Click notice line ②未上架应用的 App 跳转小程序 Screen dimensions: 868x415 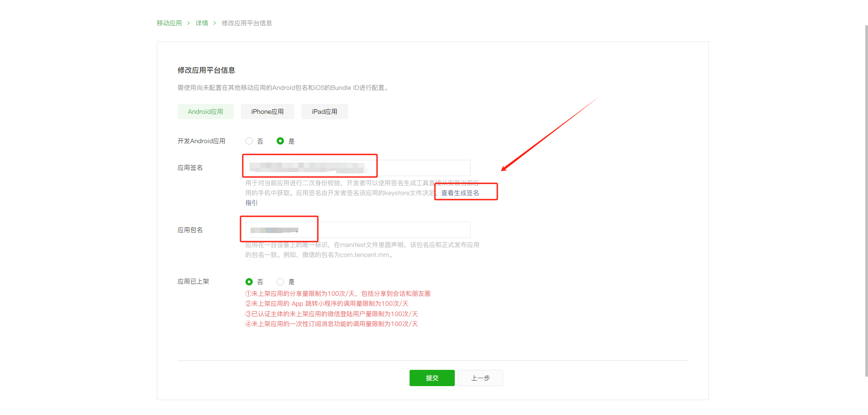pyautogui.click(x=327, y=303)
